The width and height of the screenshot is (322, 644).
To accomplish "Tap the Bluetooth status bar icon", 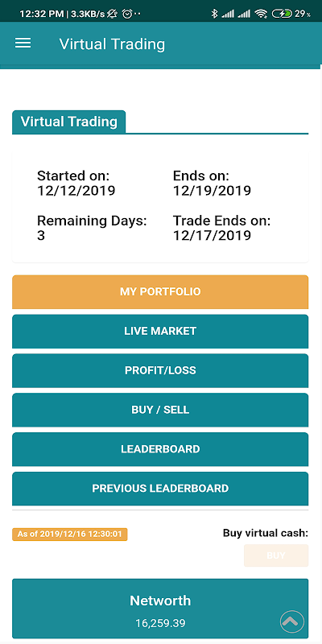I will pos(213,14).
